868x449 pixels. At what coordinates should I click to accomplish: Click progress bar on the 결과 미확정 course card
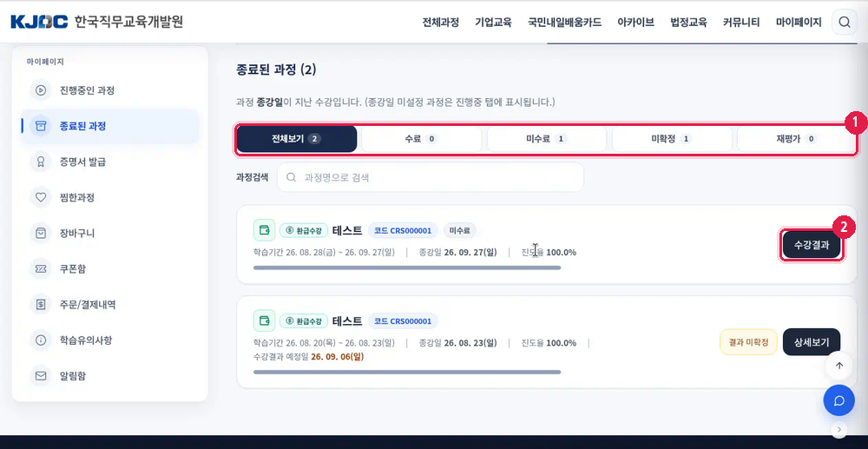[x=407, y=372]
